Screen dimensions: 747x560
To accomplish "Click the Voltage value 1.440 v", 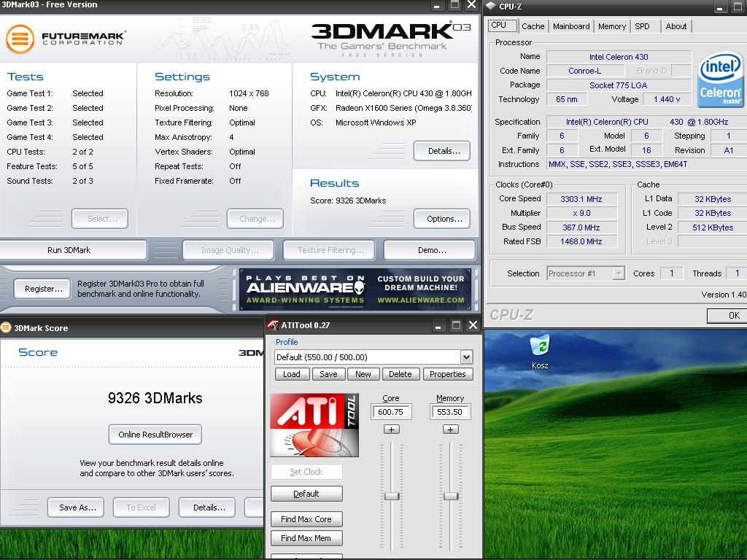I will point(667,99).
